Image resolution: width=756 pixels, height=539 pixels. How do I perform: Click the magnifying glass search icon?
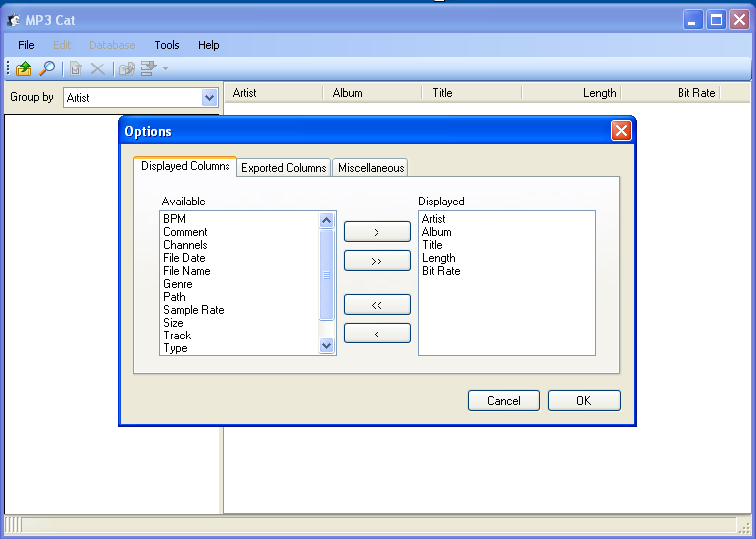point(47,68)
